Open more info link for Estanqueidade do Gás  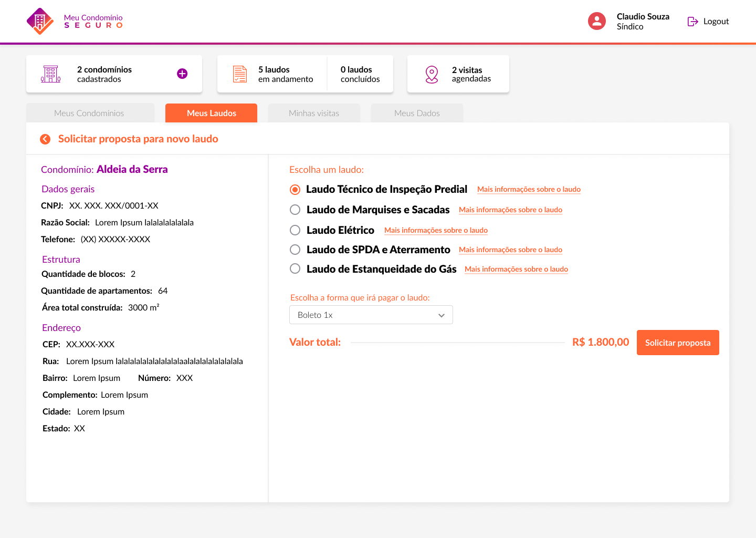tap(516, 269)
